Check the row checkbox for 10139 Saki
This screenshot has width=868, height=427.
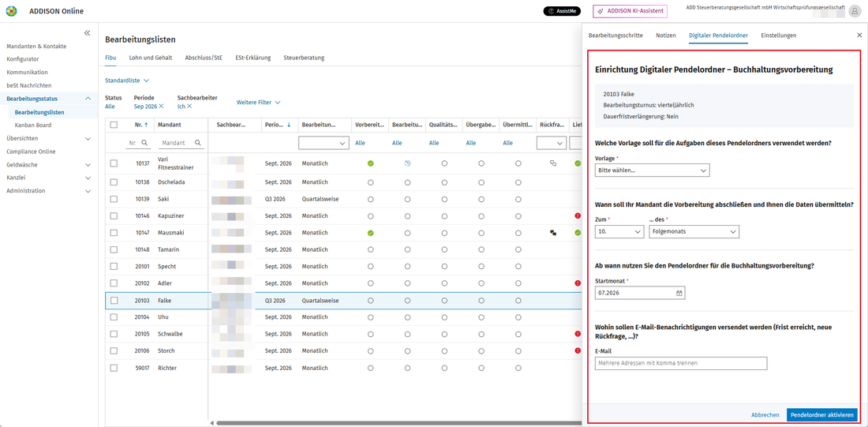114,199
